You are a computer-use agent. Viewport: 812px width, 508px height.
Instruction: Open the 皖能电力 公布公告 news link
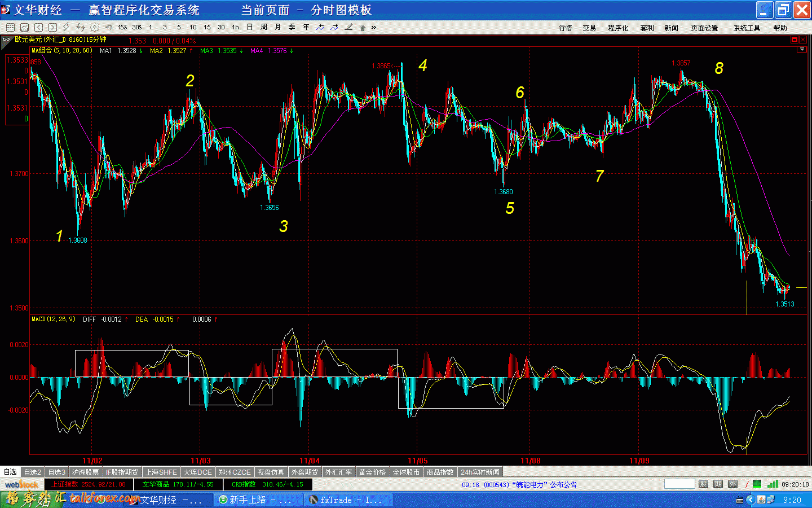pyautogui.click(x=519, y=485)
